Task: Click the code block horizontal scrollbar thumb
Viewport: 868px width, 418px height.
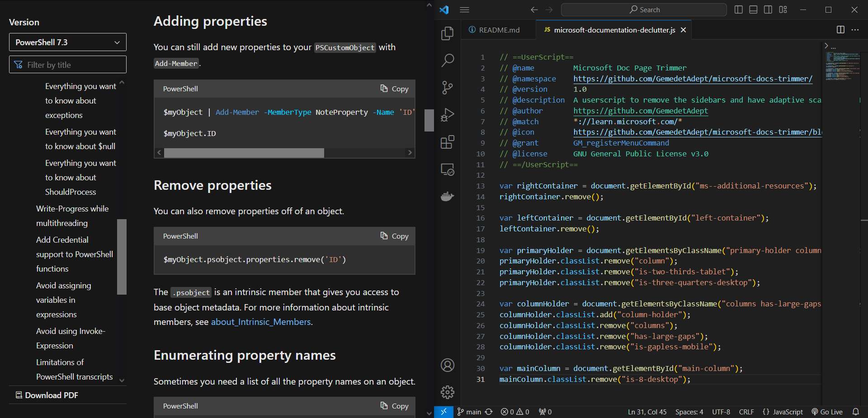Action: [x=244, y=153]
